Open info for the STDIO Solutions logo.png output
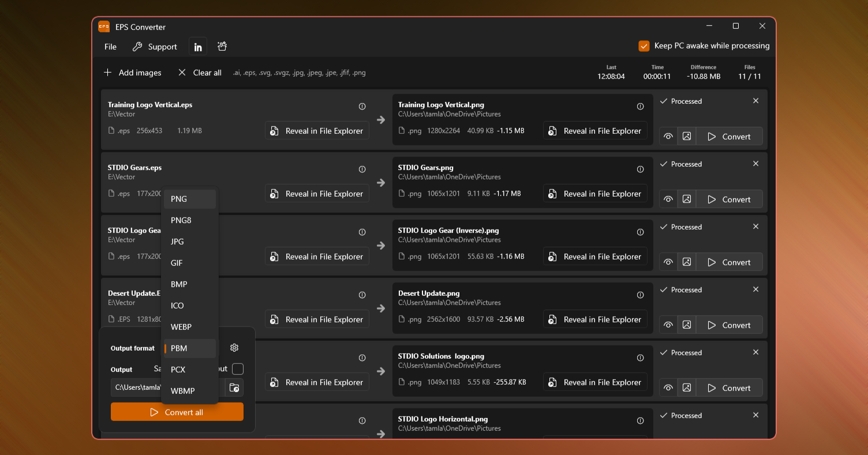 tap(640, 358)
